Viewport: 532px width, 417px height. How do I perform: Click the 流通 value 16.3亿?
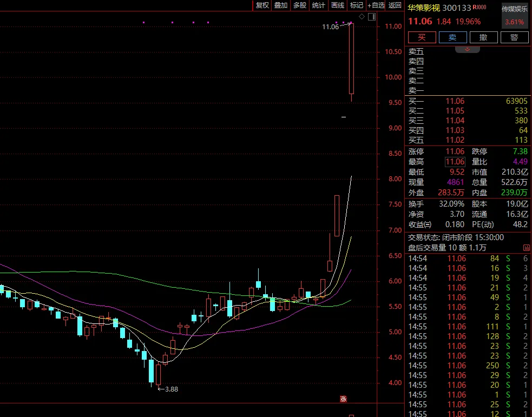517,214
